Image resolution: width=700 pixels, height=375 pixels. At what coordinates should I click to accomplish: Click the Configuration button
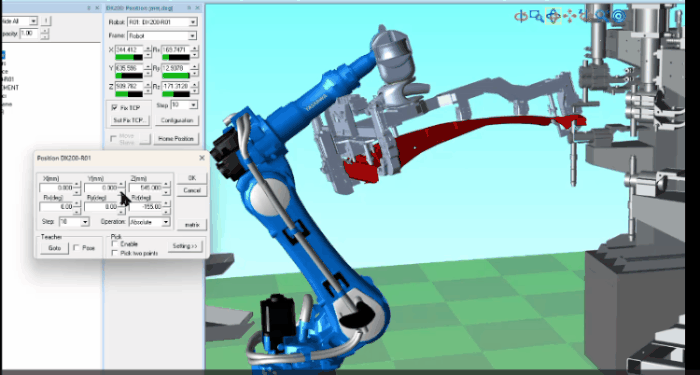177,121
